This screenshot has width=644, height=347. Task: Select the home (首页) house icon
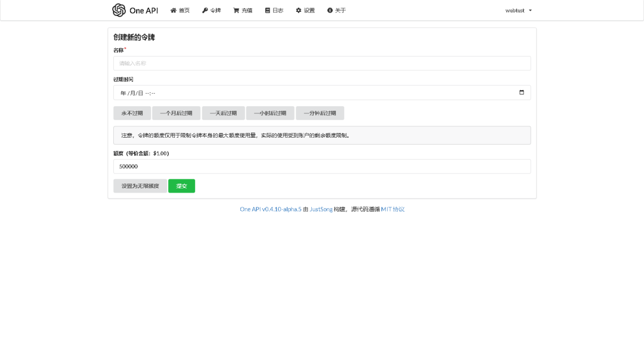click(x=172, y=10)
